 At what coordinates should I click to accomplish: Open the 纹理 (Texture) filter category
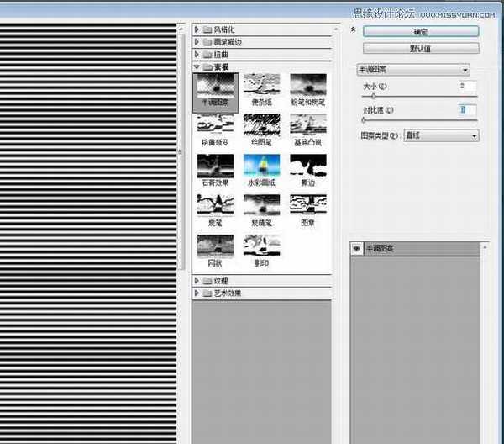pos(197,281)
